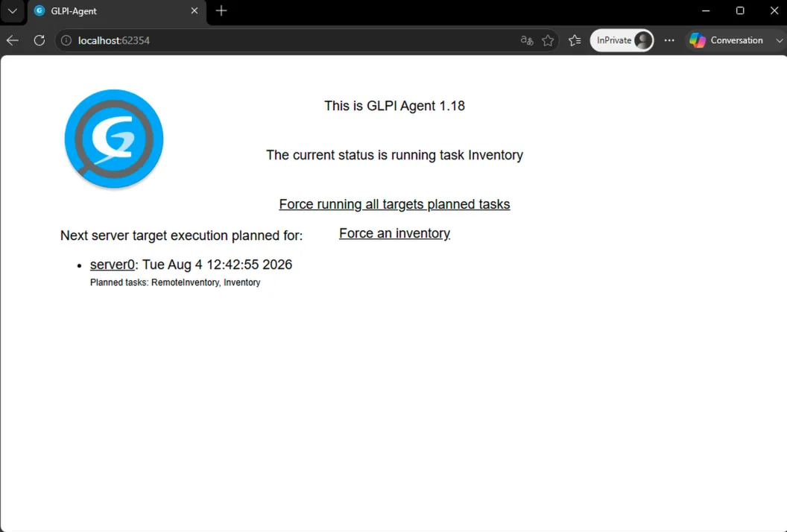Click the current status running task text
Viewport: 787px width, 532px height.
pos(394,155)
